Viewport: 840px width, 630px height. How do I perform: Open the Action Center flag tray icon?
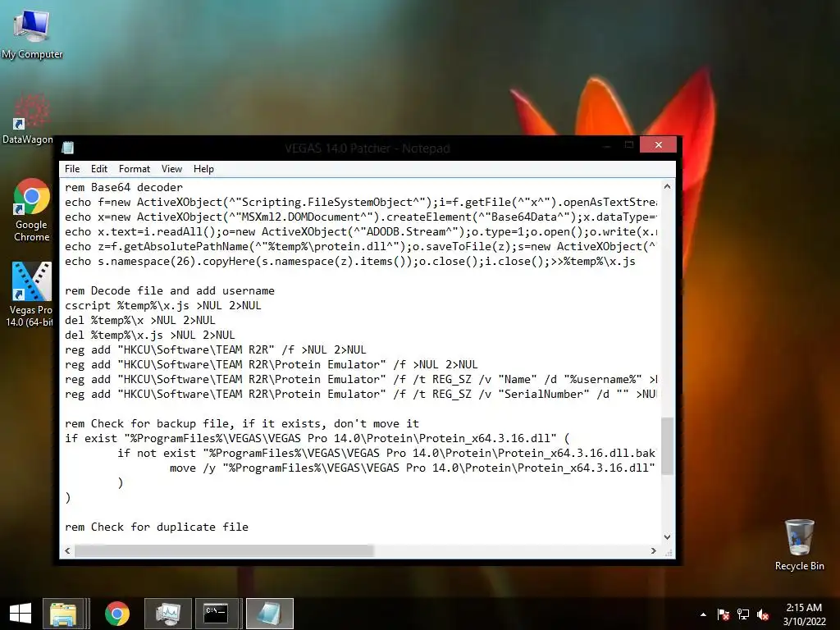723,614
